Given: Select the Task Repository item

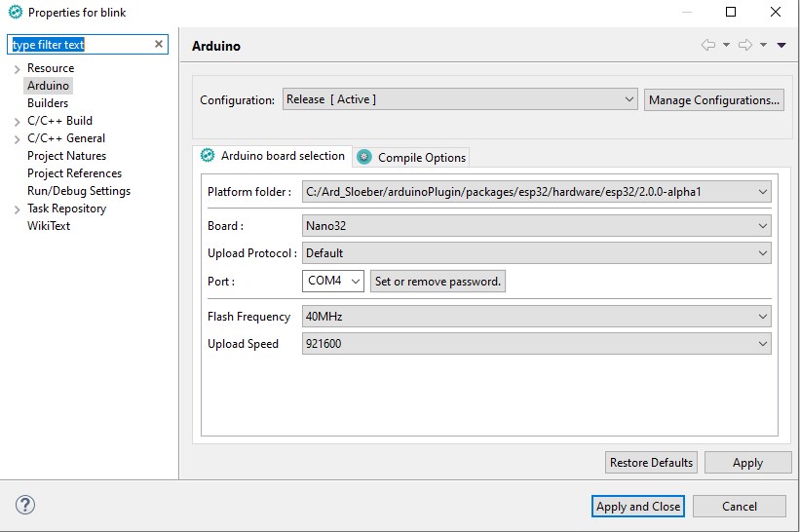Looking at the screenshot, I should [67, 209].
